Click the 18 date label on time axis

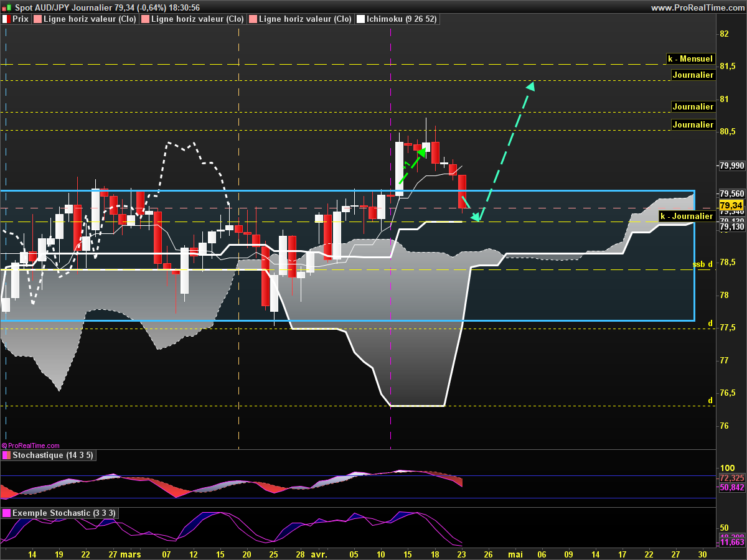point(435,554)
